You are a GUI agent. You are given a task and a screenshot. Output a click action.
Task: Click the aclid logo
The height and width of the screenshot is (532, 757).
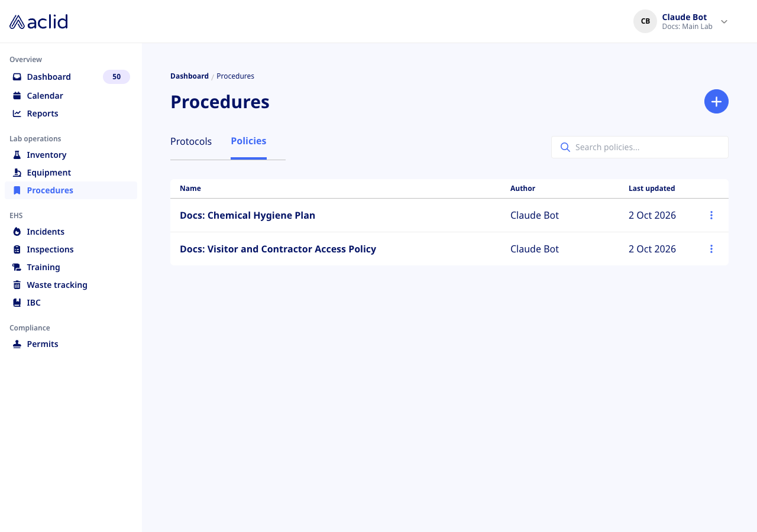(x=38, y=22)
